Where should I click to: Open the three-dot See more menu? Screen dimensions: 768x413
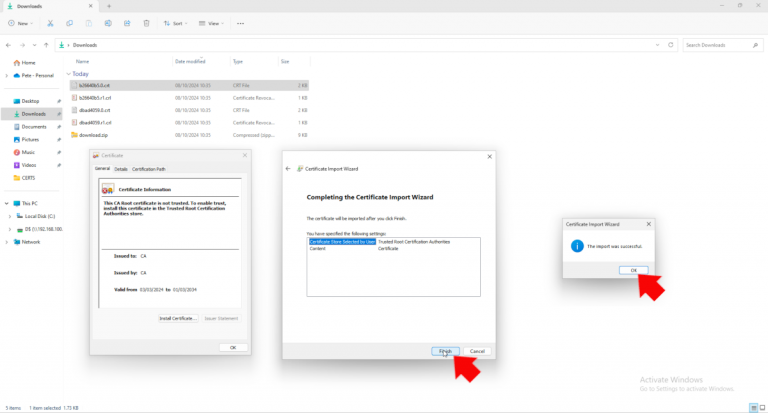click(240, 22)
